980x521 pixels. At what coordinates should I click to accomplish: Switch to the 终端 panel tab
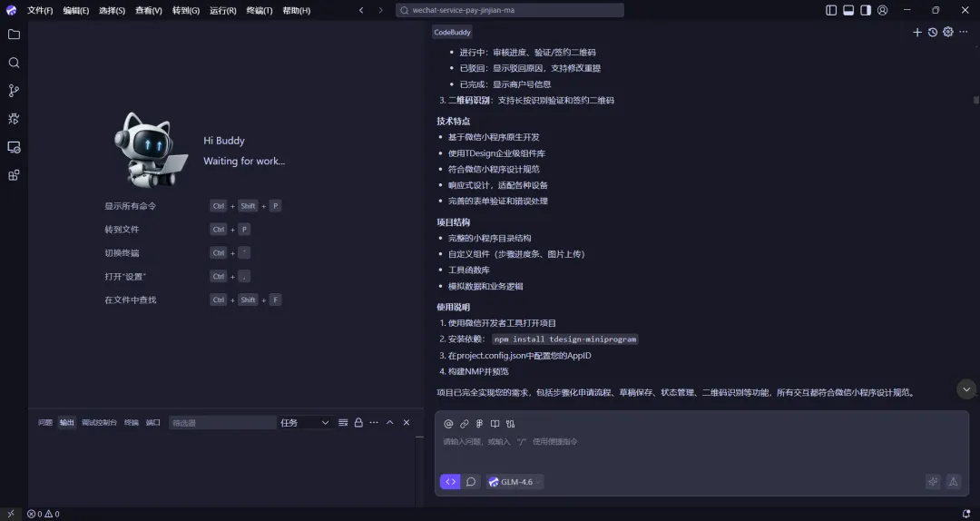click(132, 423)
